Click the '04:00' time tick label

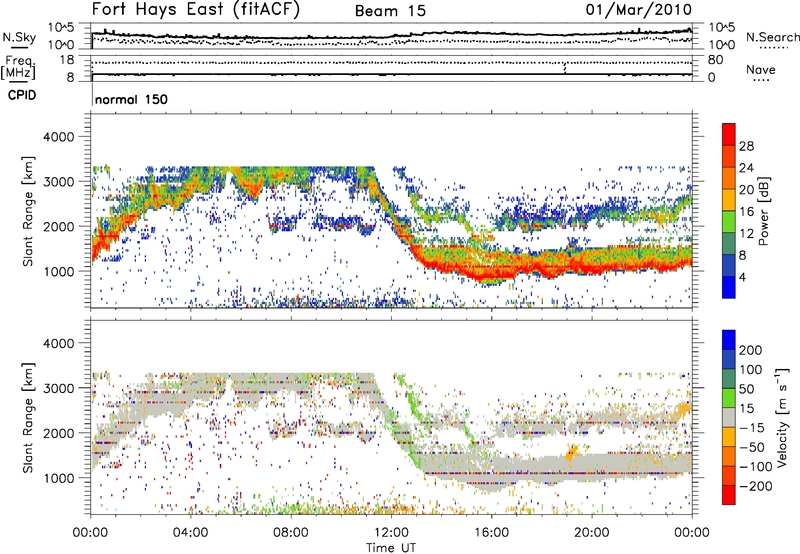(190, 533)
